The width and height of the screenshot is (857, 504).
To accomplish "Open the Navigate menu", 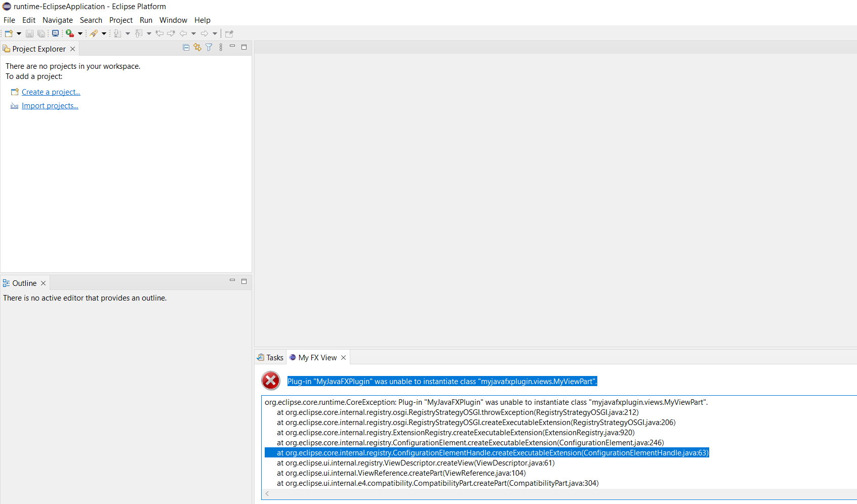I will [58, 20].
